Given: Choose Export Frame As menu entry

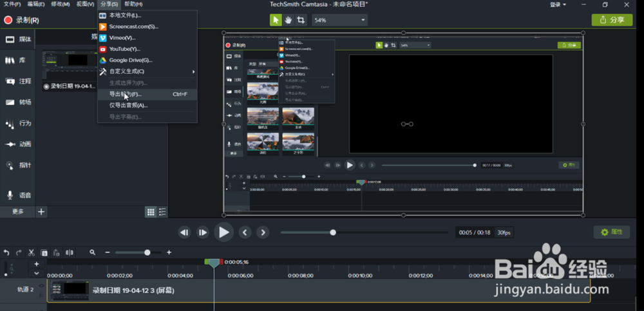Looking at the screenshot, I should (x=147, y=94).
